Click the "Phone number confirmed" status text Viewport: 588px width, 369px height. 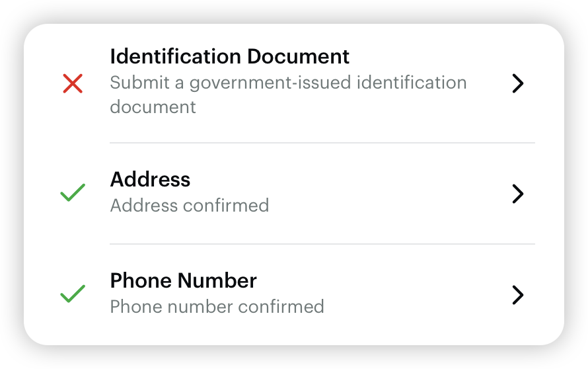pos(217,307)
